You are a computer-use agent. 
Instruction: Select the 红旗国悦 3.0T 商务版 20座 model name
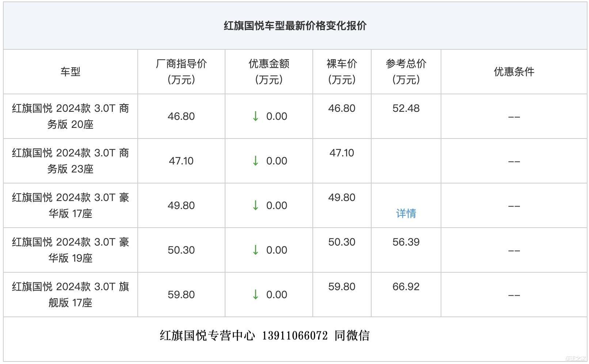tap(71, 116)
